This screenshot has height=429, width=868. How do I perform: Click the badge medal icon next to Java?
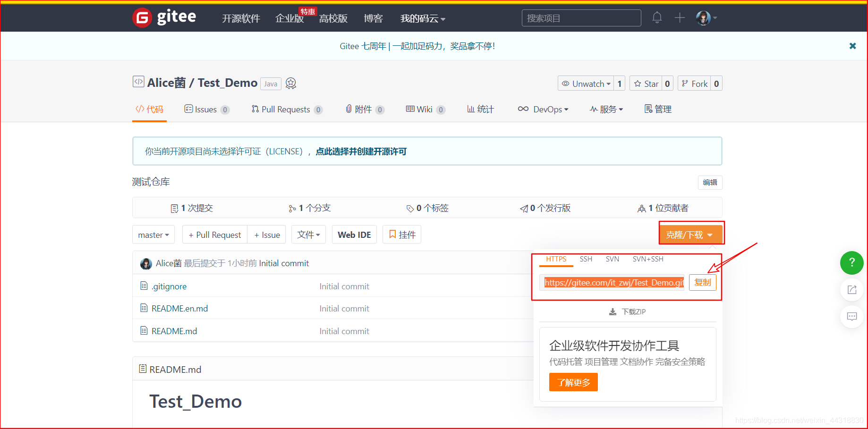291,84
